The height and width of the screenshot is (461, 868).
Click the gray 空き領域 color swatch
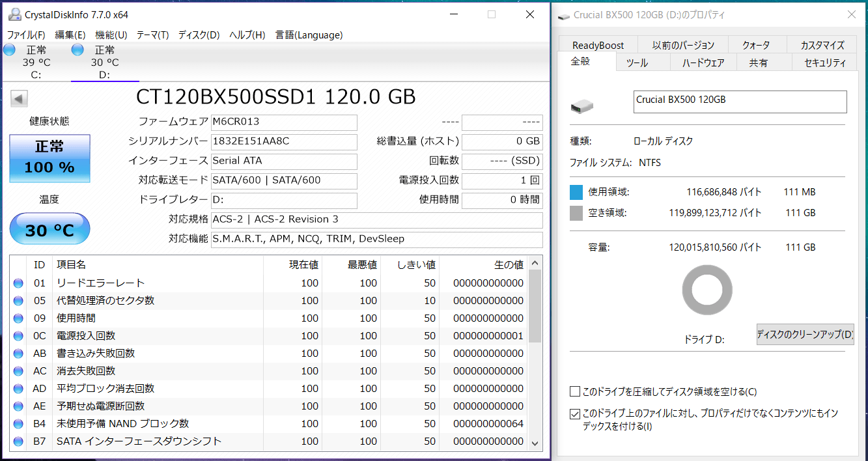576,213
